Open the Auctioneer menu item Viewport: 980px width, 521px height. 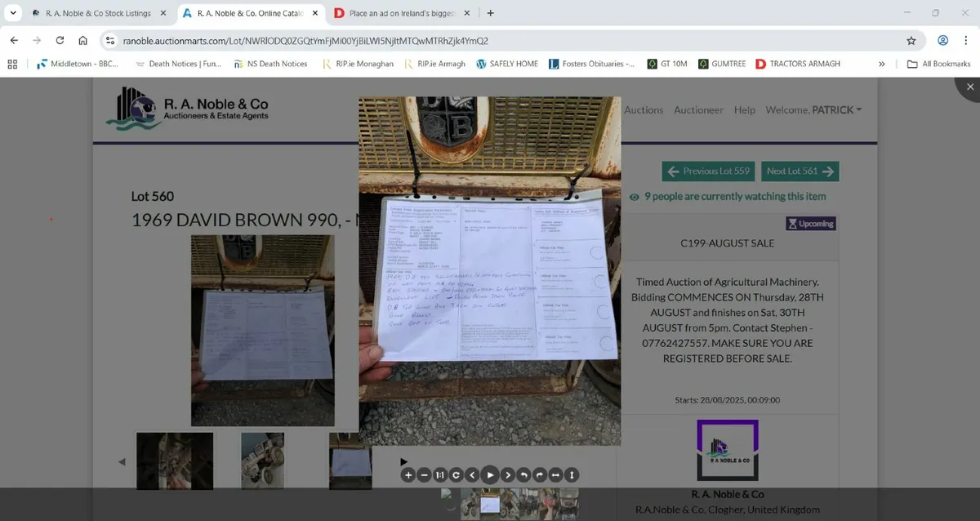(x=698, y=109)
